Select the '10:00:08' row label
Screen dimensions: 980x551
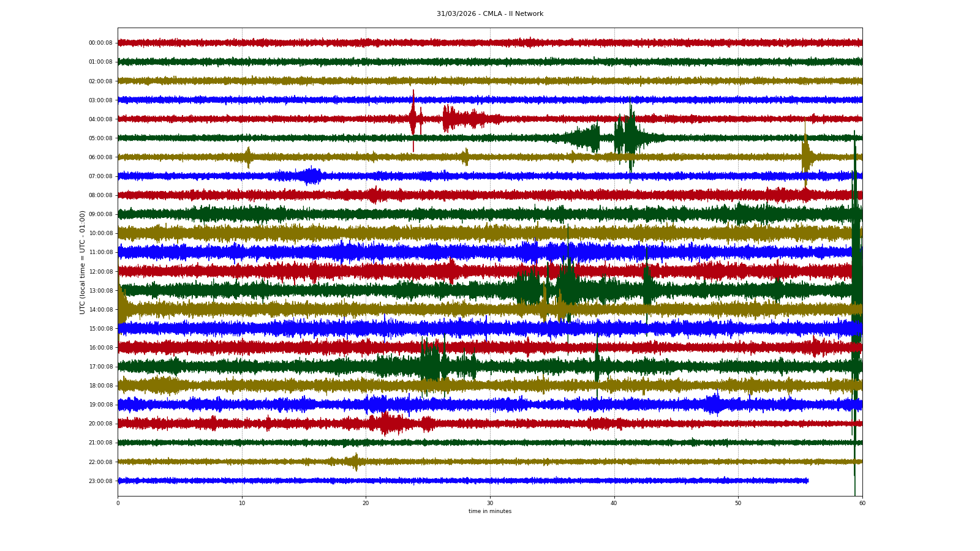(100, 233)
